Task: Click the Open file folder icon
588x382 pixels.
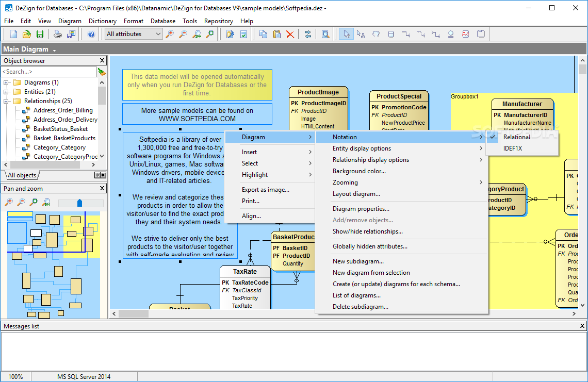Action: (27, 34)
